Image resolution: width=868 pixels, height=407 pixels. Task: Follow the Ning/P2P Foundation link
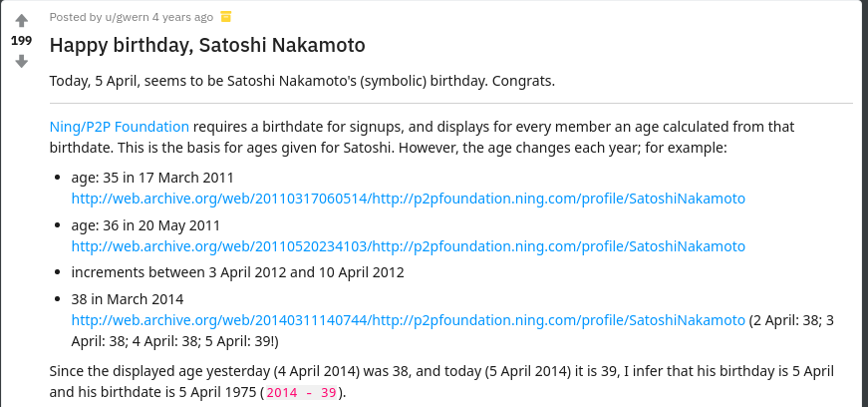pos(119,127)
